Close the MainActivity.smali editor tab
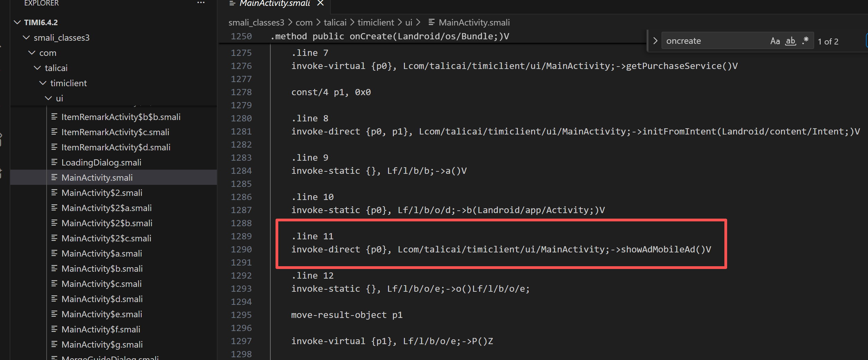Viewport: 868px width, 360px height. click(x=320, y=3)
